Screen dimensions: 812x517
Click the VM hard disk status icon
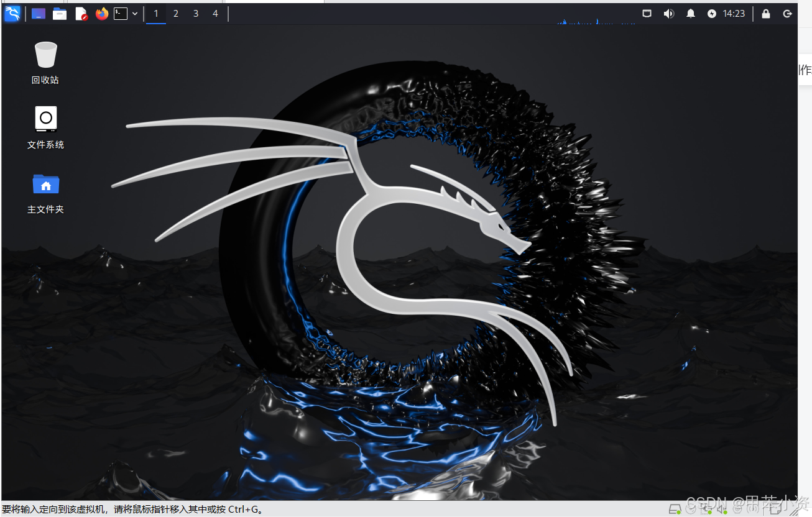[x=675, y=510]
